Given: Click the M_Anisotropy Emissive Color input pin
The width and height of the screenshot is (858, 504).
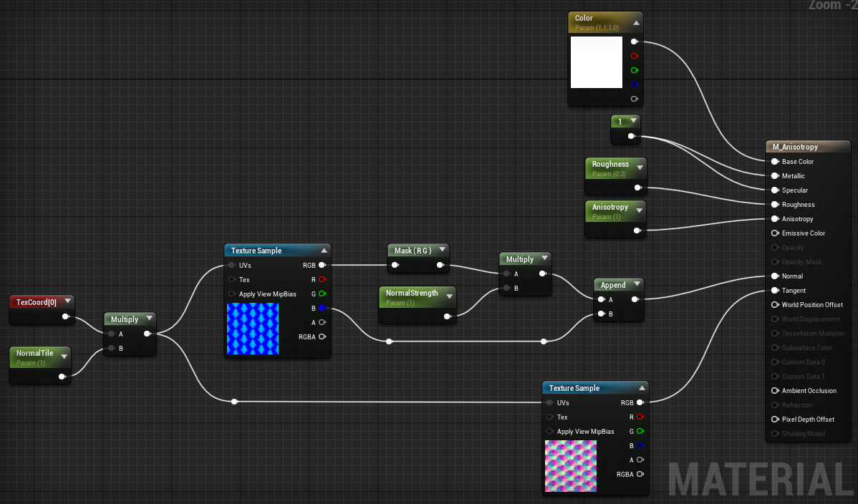Looking at the screenshot, I should [775, 233].
